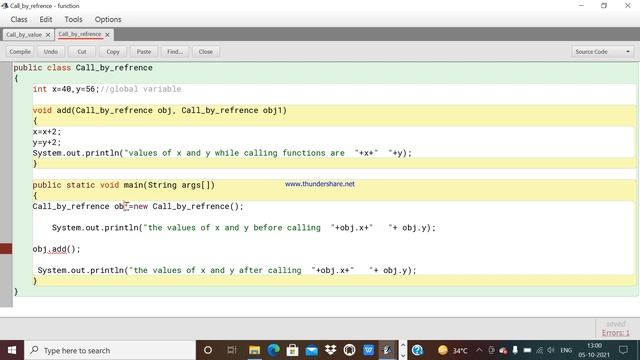This screenshot has width=640, height=360.
Task: Click the void add method signature
Action: point(160,110)
